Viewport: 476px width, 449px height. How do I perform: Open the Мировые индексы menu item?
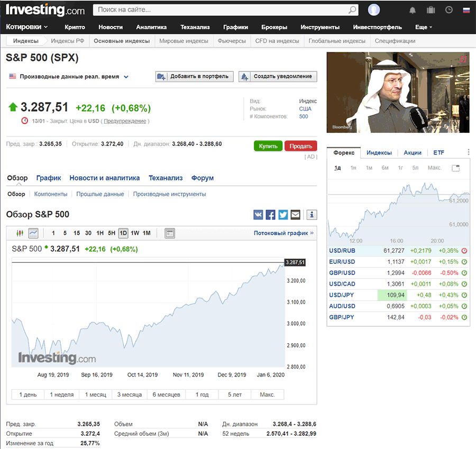[x=184, y=41]
